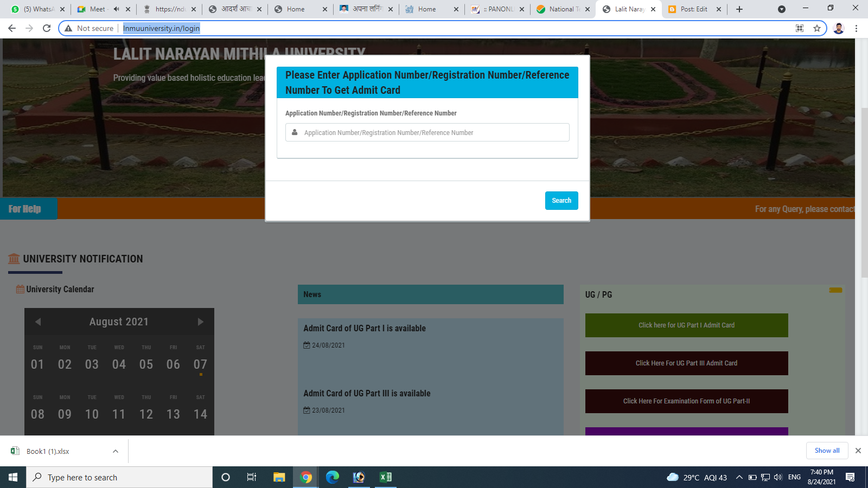Viewport: 868px width, 488px height.
Task: Click the Windows search box
Action: tap(119, 477)
